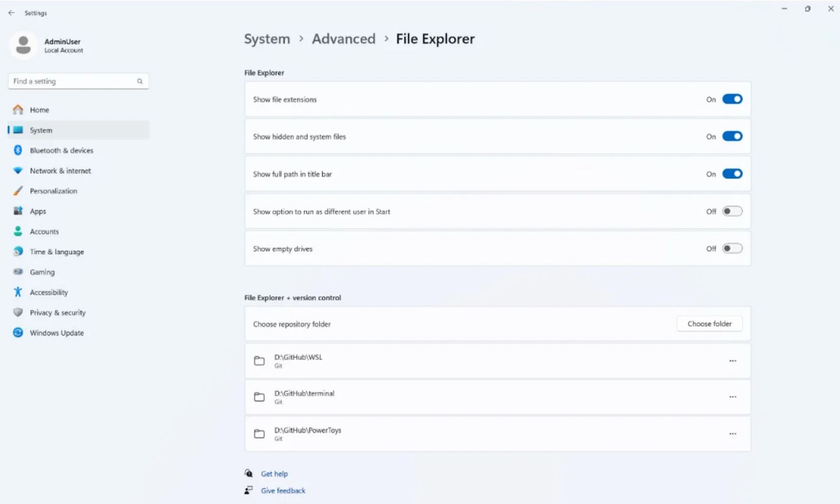
Task: Click the search magnifier icon
Action: point(140,82)
